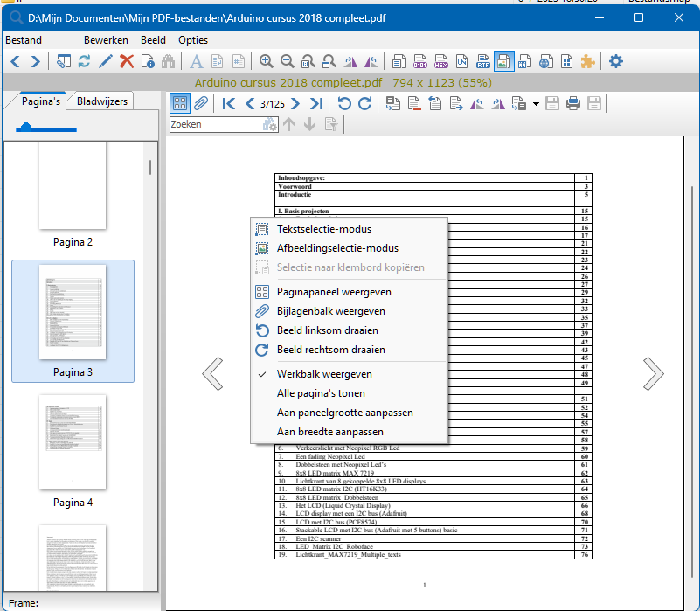
Task: Open dropdown arrow beside page extraction icon
Action: click(537, 104)
